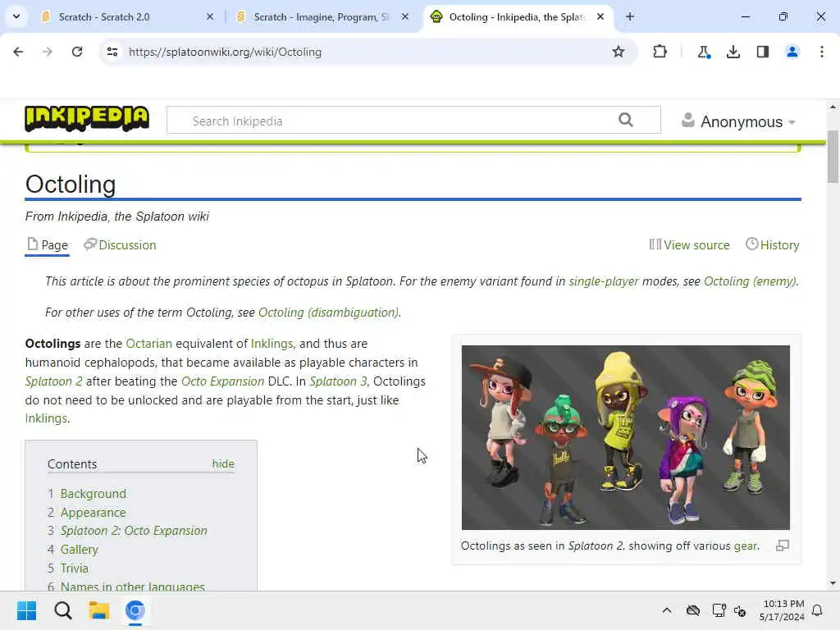This screenshot has width=840, height=630.
Task: Click the page vertical scrollbar thumb
Action: (x=833, y=157)
